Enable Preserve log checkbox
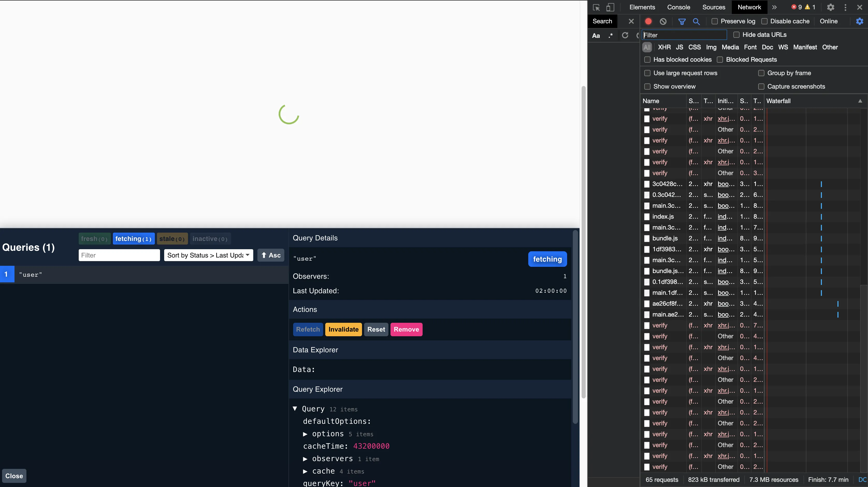The image size is (868, 487). point(715,21)
